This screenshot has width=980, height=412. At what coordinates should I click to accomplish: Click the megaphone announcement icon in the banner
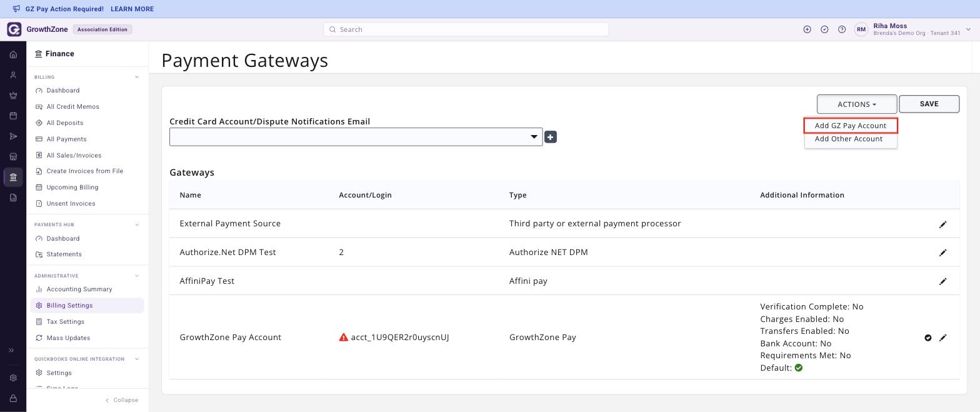point(17,9)
